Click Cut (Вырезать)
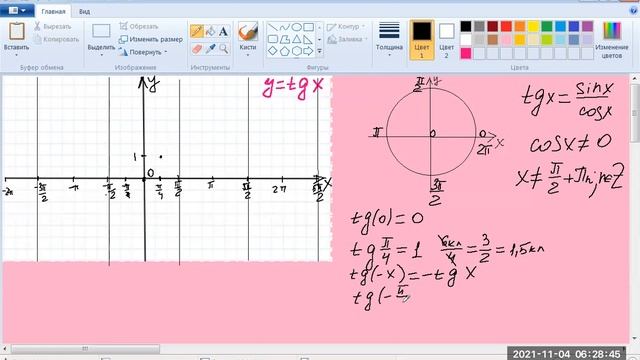640x360 pixels. (53, 27)
